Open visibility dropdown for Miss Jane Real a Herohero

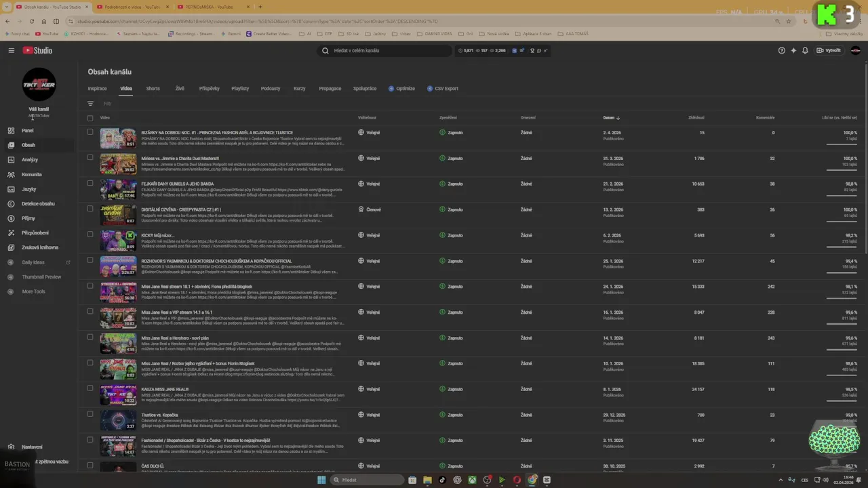click(x=369, y=338)
